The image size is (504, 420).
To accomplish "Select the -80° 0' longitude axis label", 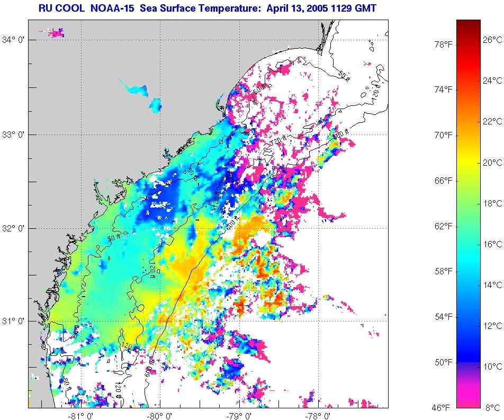I will pos(160,415).
